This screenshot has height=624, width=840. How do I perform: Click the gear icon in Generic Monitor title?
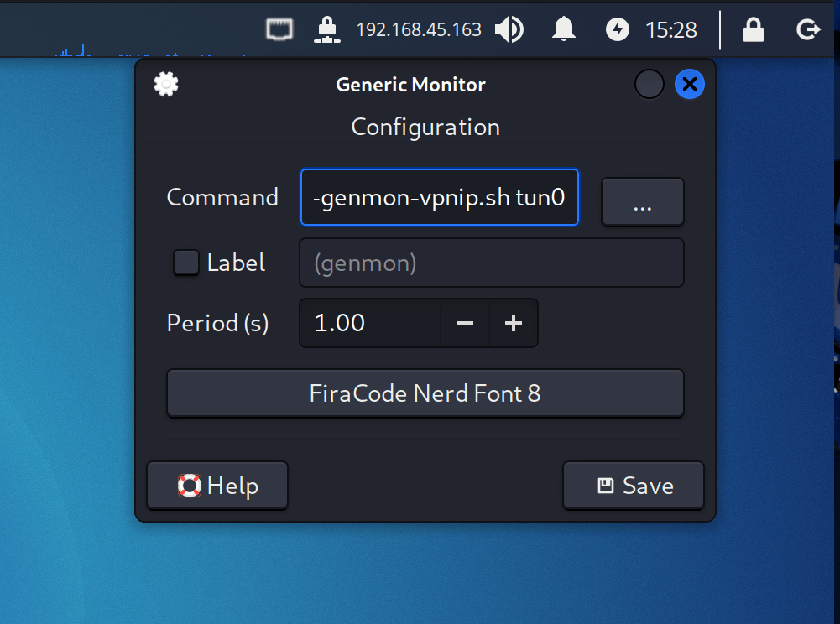click(x=166, y=84)
